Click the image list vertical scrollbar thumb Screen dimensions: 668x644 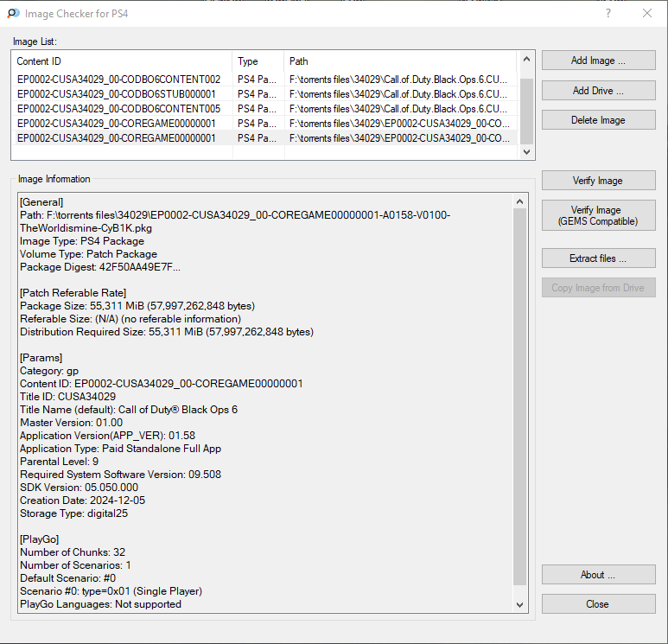526,111
